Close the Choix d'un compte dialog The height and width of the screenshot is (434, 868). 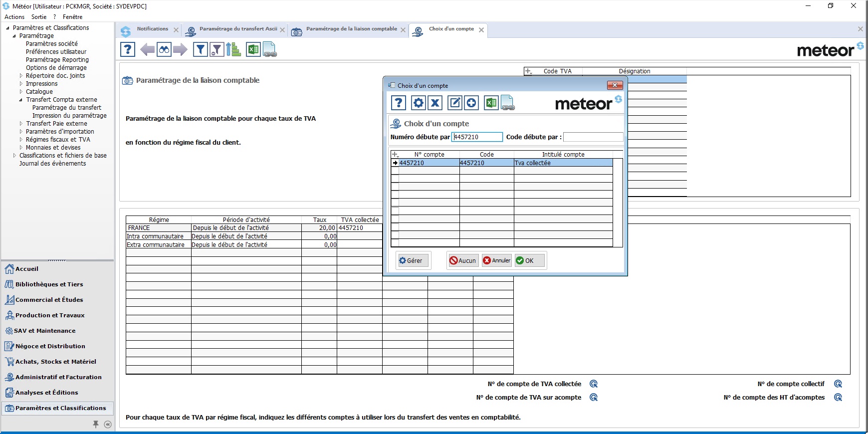click(615, 85)
